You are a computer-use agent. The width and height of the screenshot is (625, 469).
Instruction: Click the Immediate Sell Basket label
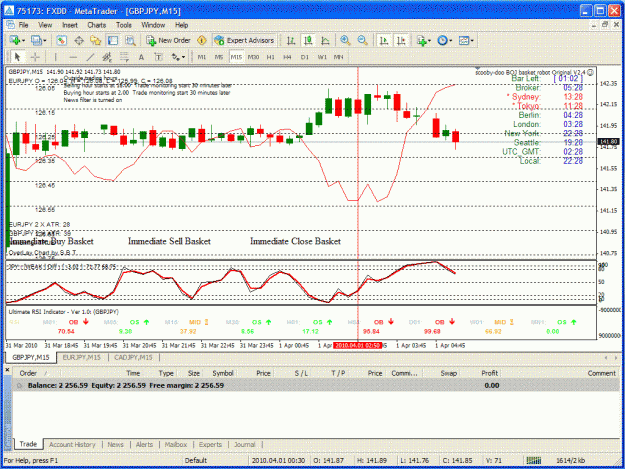pos(169,241)
